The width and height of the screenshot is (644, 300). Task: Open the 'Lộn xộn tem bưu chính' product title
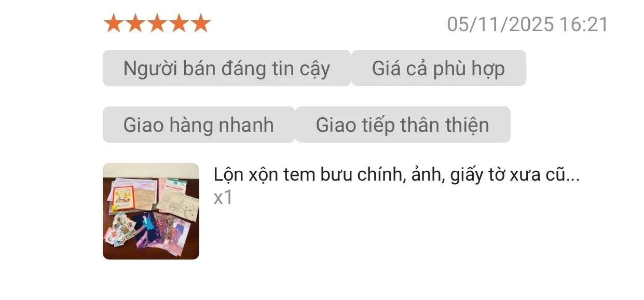(x=396, y=175)
